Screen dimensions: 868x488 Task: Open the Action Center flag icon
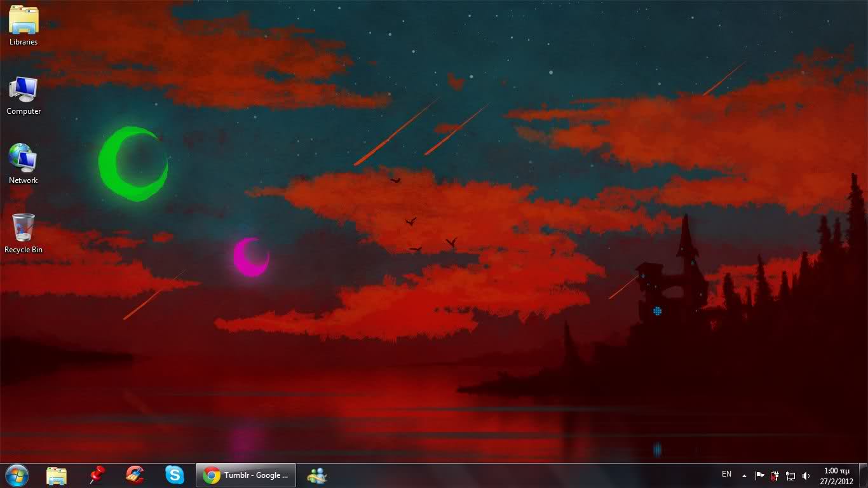[x=759, y=475]
